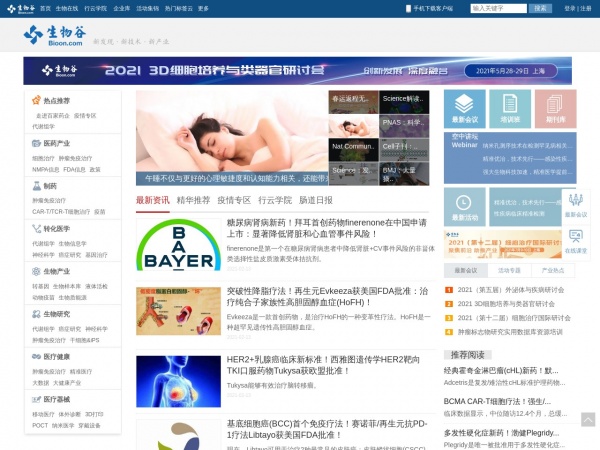Expand the 更多 menu in the top navigation
Screen dimensions: 600x450
tap(203, 8)
